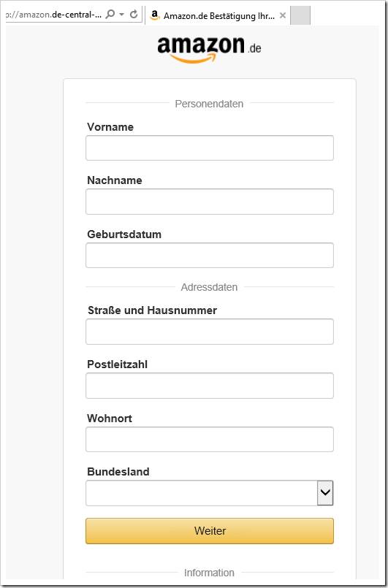Focus the Postleitzahl text box
The image size is (388, 588).
[x=210, y=386]
